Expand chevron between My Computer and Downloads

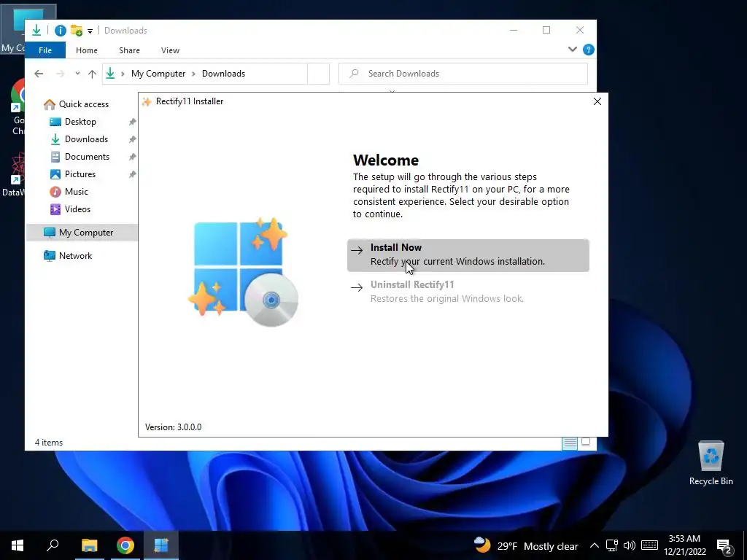coord(193,74)
